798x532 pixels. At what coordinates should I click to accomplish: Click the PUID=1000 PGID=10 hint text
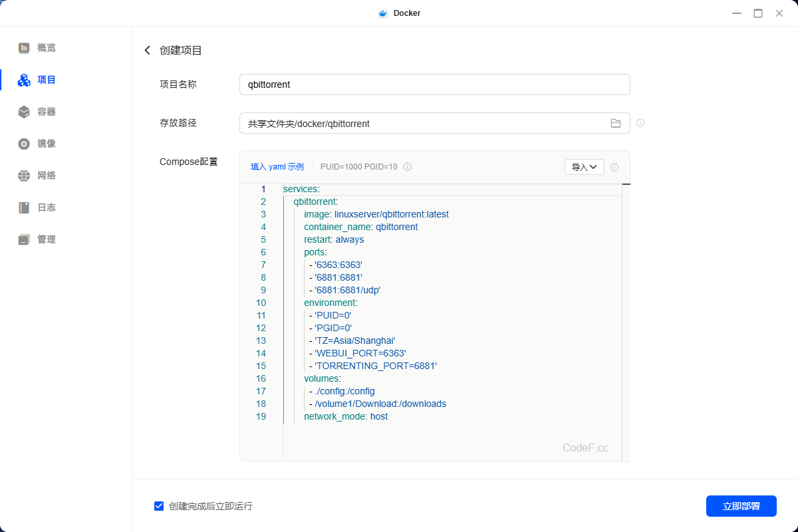click(359, 167)
